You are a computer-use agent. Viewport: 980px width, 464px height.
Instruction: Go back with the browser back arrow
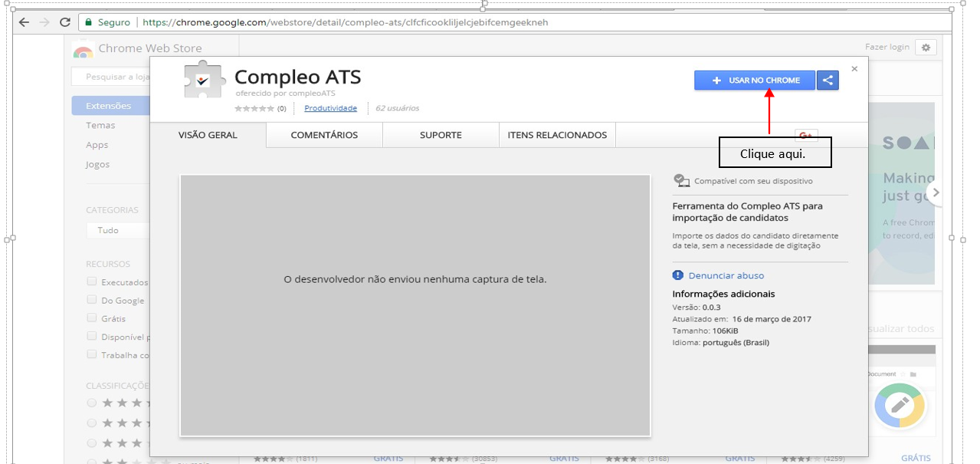[x=24, y=22]
